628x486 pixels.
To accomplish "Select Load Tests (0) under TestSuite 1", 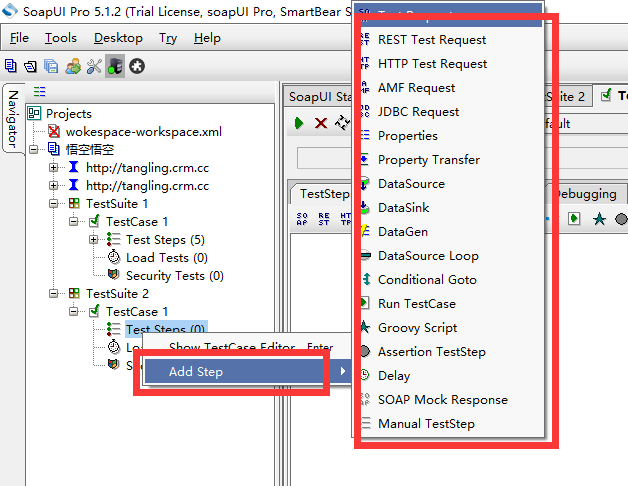I will coord(167,258).
